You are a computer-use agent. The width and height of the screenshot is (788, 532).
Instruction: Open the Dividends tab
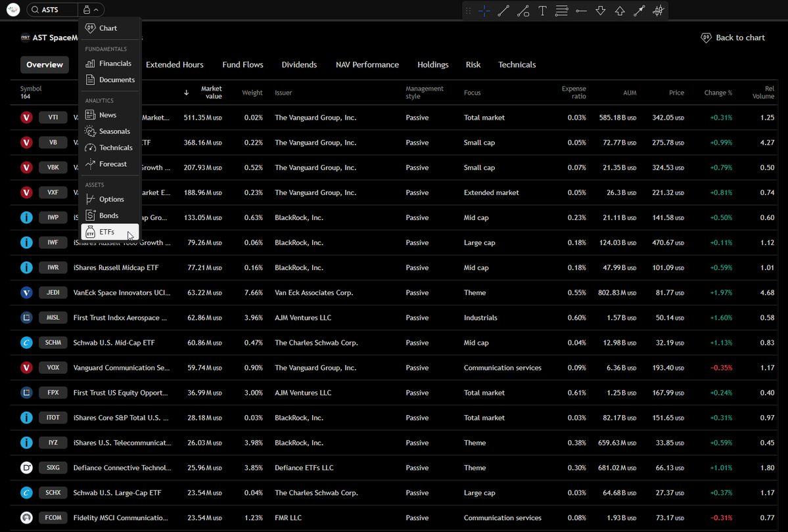[299, 65]
